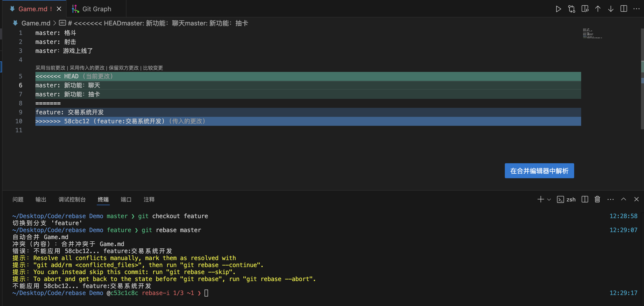Compare changes (比较变更) link

tap(153, 68)
